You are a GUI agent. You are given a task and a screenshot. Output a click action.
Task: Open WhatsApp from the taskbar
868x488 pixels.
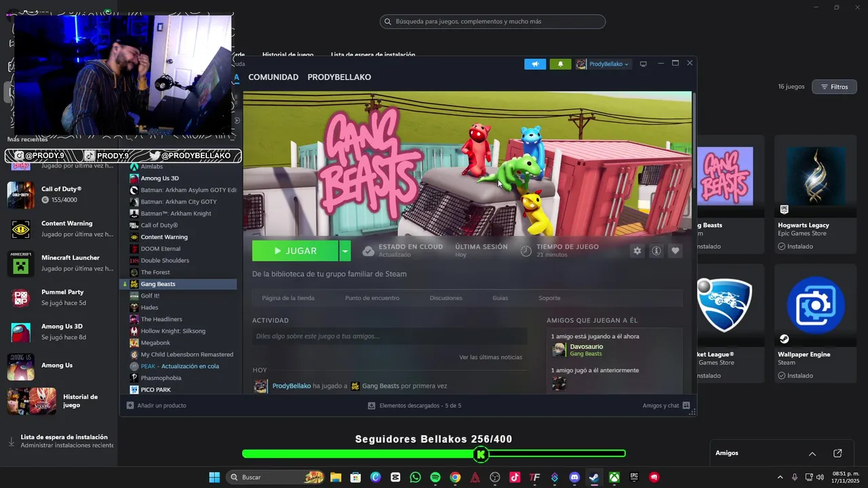pos(415,477)
